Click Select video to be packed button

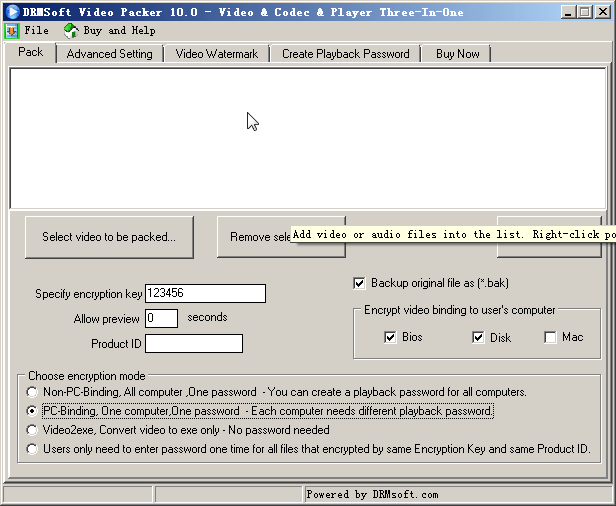click(x=109, y=237)
